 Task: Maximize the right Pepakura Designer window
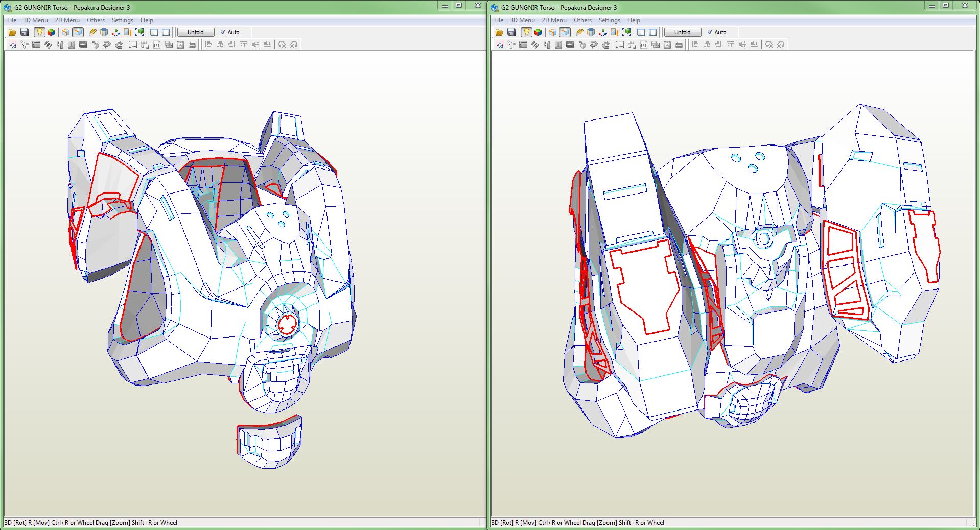[x=946, y=6]
